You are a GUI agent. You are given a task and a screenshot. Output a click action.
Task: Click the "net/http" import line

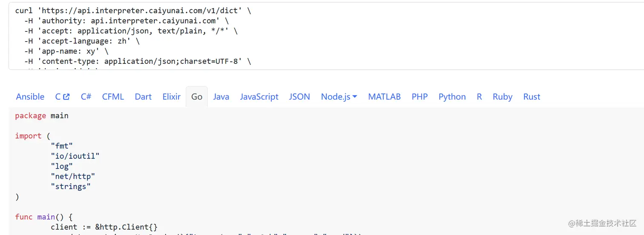click(73, 176)
